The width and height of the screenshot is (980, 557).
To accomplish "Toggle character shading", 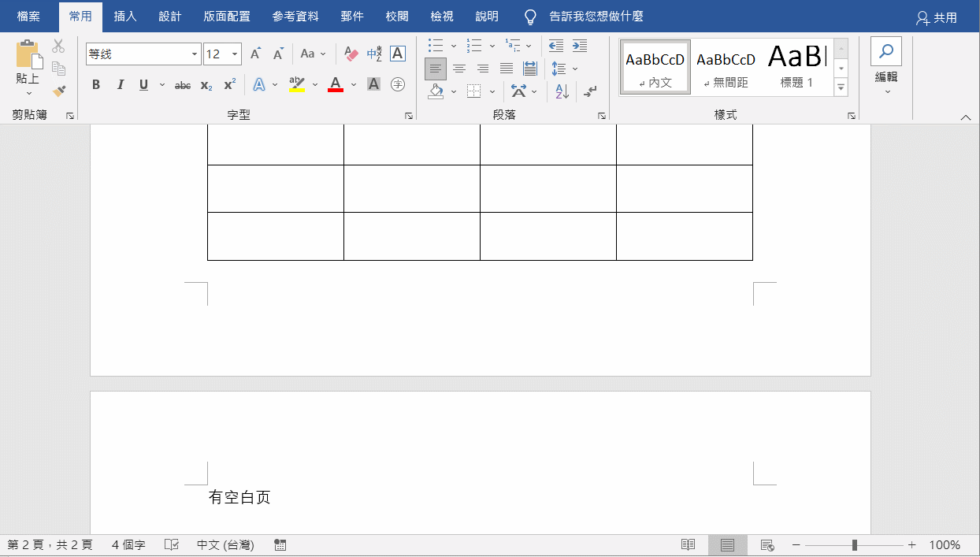I will [x=374, y=84].
